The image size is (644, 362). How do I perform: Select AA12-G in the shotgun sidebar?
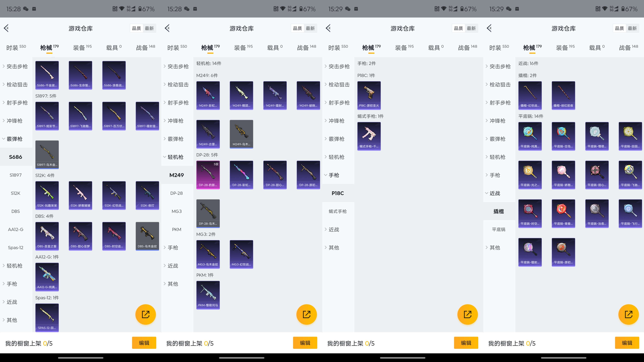(16, 229)
